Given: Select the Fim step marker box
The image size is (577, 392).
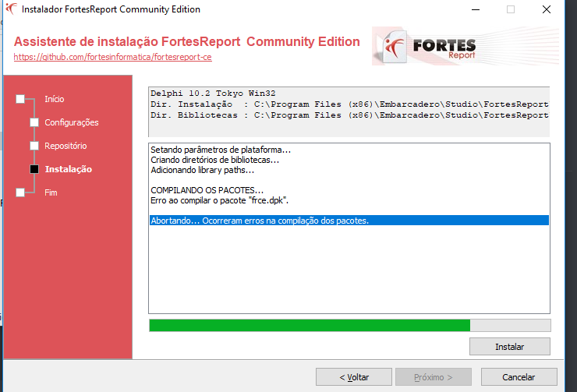Looking at the screenshot, I should tap(20, 192).
